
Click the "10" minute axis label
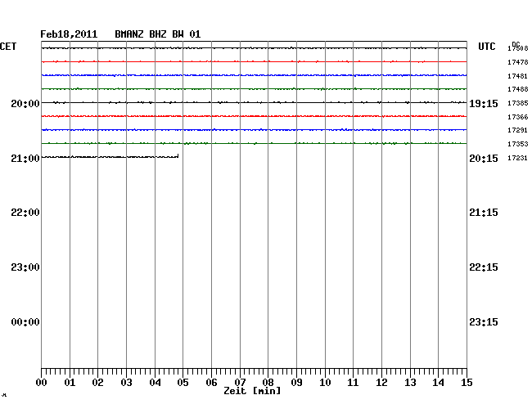click(325, 383)
